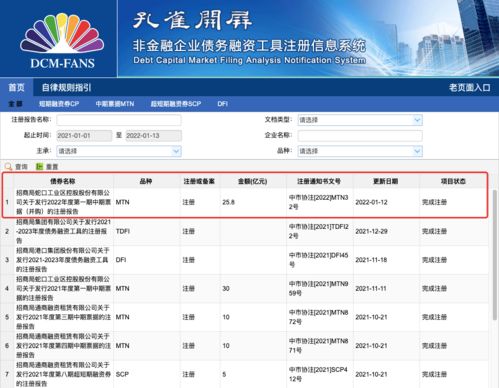
Task: Open the 首页 home tab
Action: [16, 88]
